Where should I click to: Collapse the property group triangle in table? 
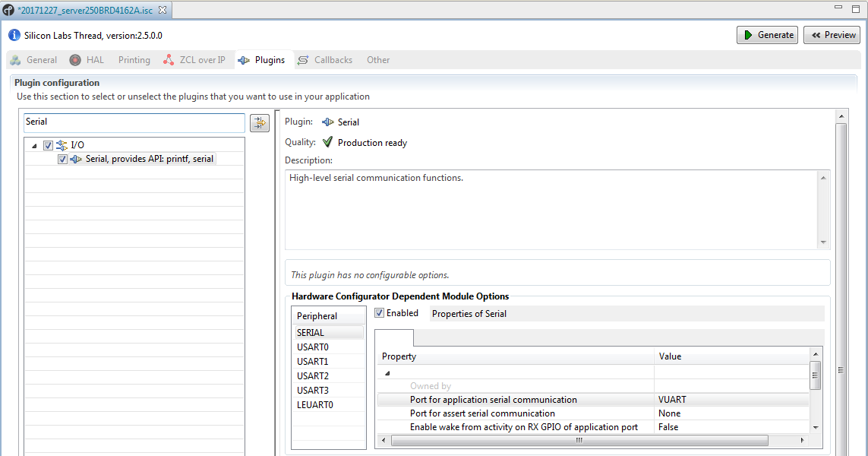(x=387, y=373)
